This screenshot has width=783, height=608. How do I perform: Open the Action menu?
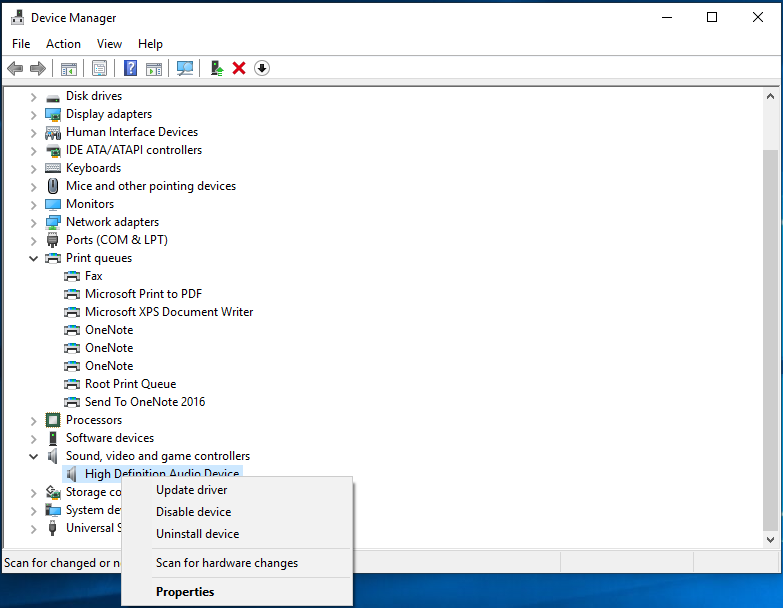pyautogui.click(x=63, y=44)
